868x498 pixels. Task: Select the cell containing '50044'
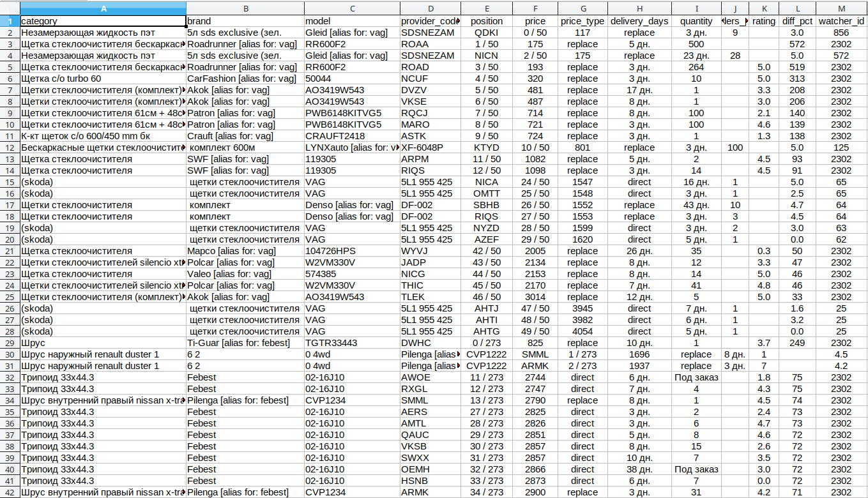point(352,79)
